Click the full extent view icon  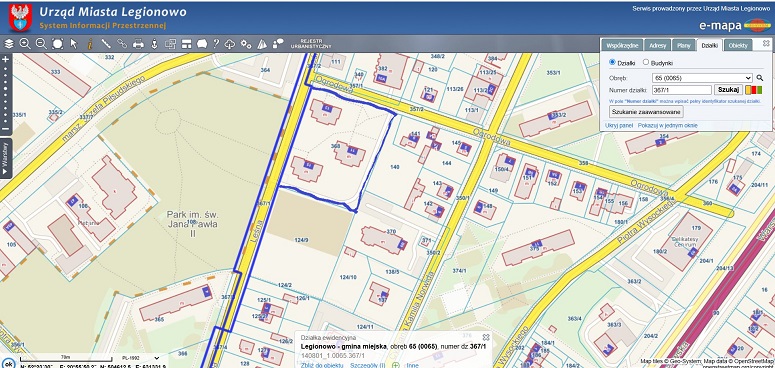[57, 43]
